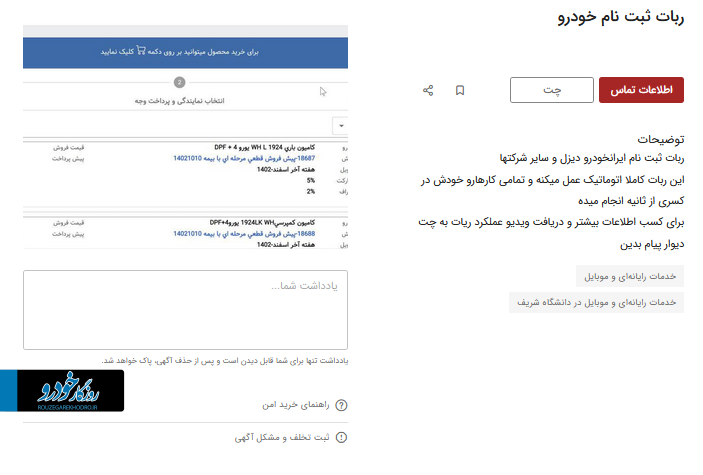Viewport: 703px width, 475px height.
Task: Click the warning icon beside ثبت تخلف
Action: (x=341, y=437)
